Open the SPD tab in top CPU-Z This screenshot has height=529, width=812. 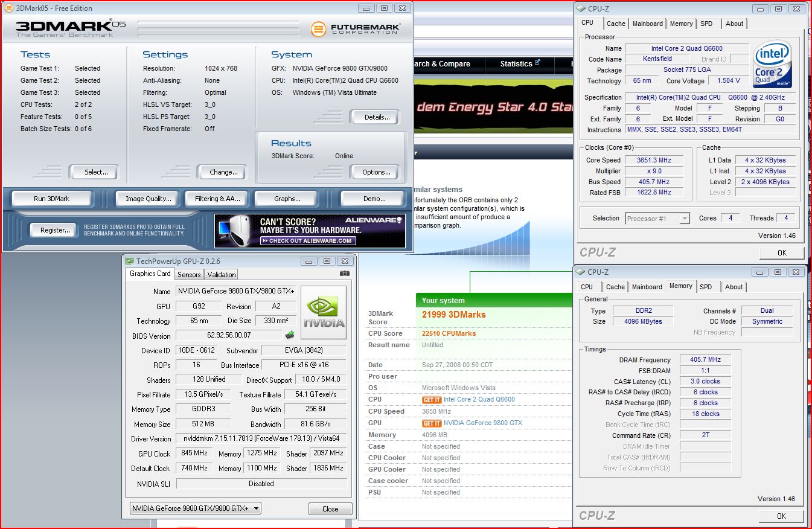click(x=706, y=24)
